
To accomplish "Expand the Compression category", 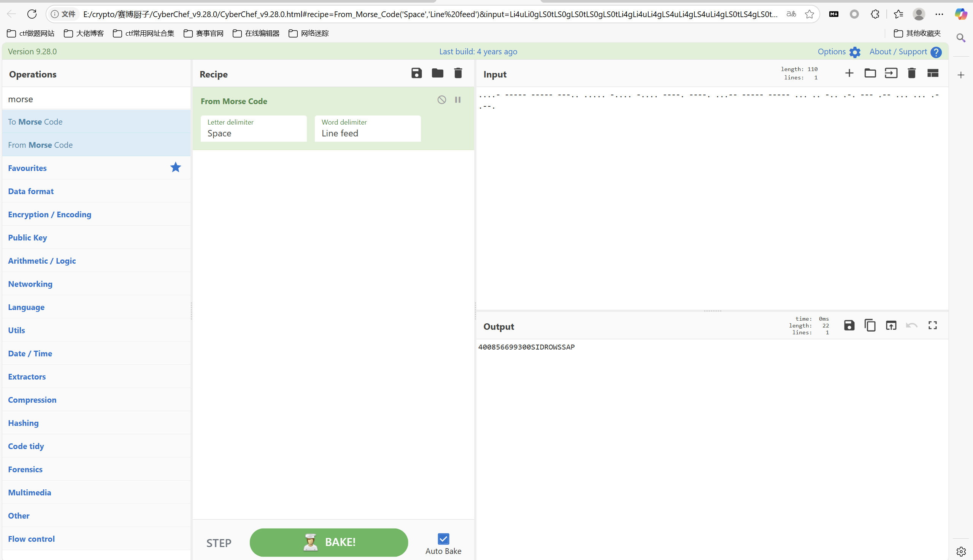I will 96,400.
